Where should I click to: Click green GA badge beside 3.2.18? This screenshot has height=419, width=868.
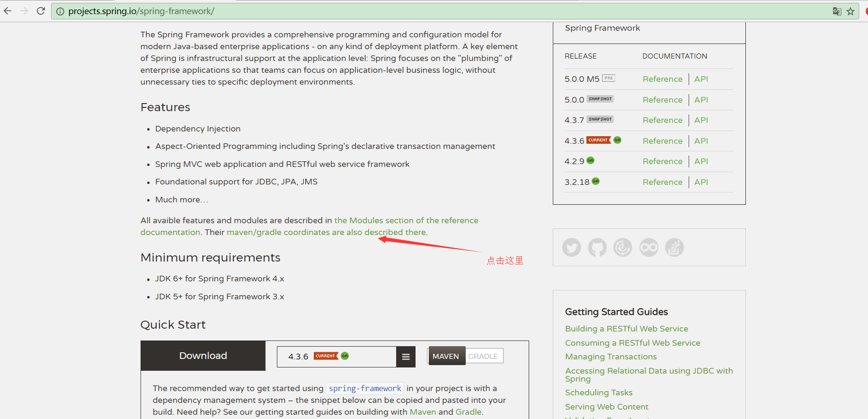point(595,181)
